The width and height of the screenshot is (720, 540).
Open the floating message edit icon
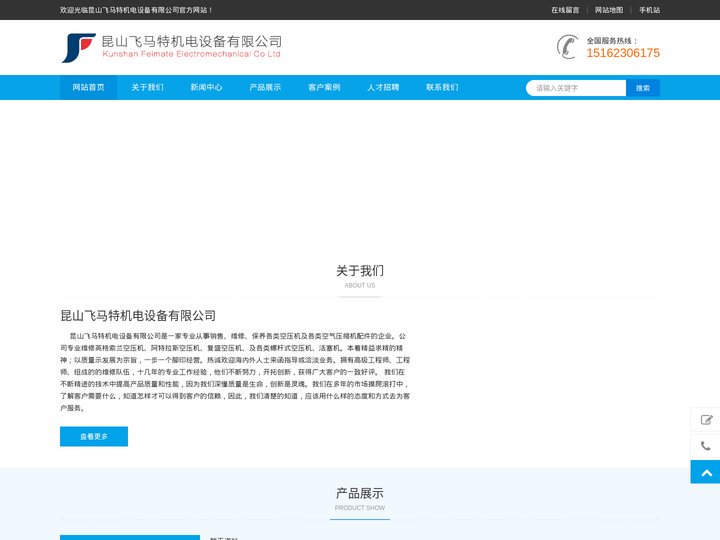pyautogui.click(x=706, y=420)
